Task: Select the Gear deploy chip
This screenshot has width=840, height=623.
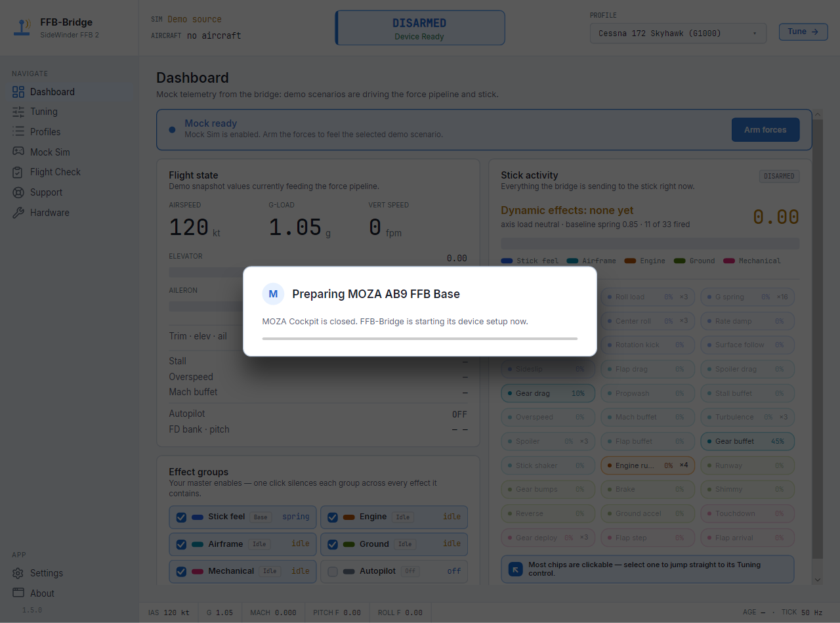Action: (x=547, y=538)
